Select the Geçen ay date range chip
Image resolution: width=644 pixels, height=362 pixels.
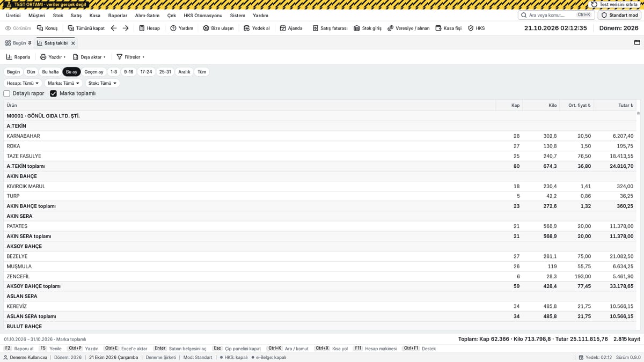[94, 72]
